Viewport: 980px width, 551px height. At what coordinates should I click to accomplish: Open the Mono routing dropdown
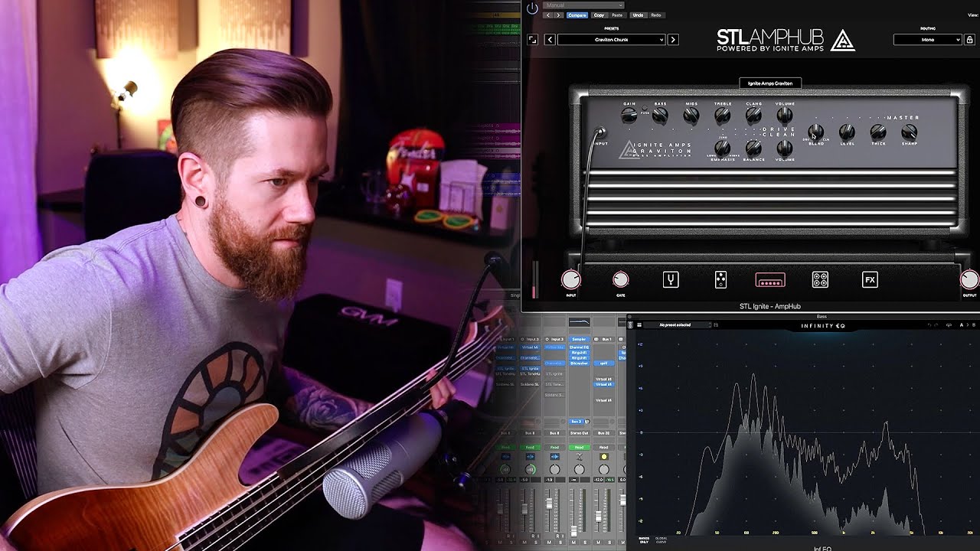[927, 40]
